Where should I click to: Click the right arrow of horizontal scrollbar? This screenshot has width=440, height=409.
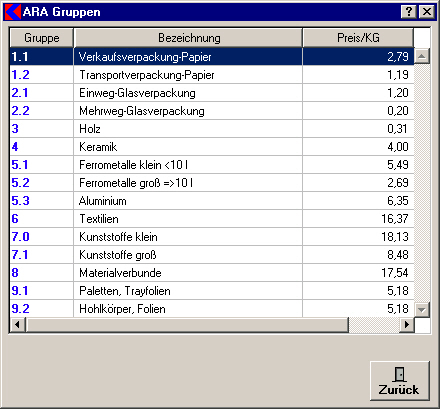click(x=407, y=324)
